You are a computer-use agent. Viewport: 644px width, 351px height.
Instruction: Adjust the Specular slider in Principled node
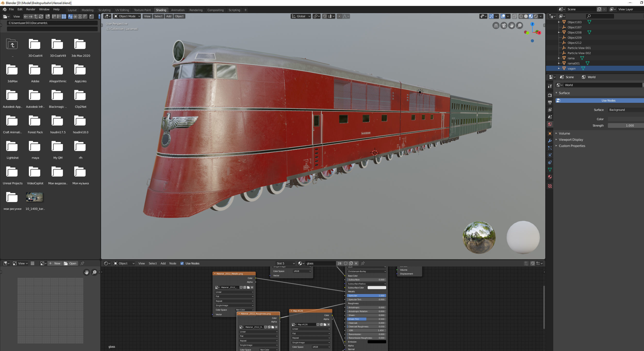(366, 296)
